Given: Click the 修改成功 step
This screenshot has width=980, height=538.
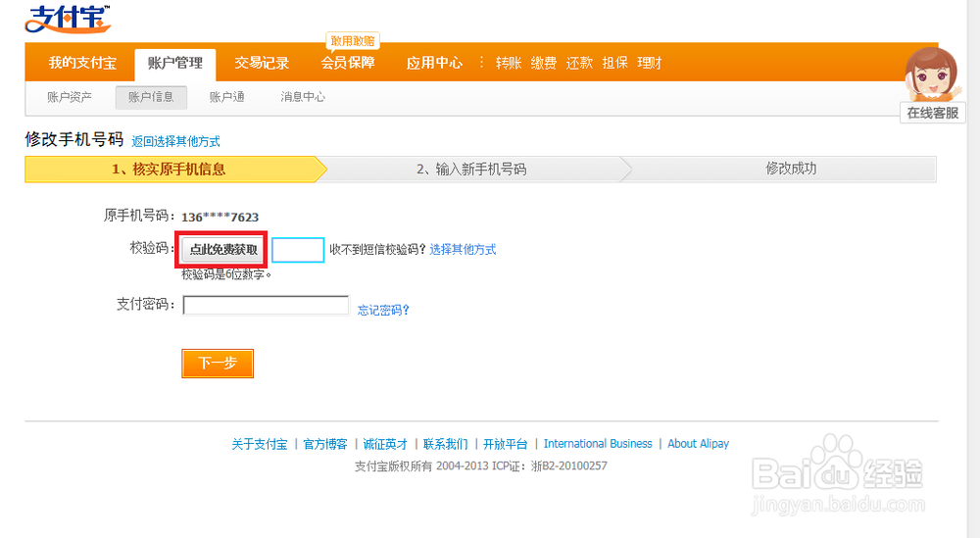Looking at the screenshot, I should click(791, 169).
